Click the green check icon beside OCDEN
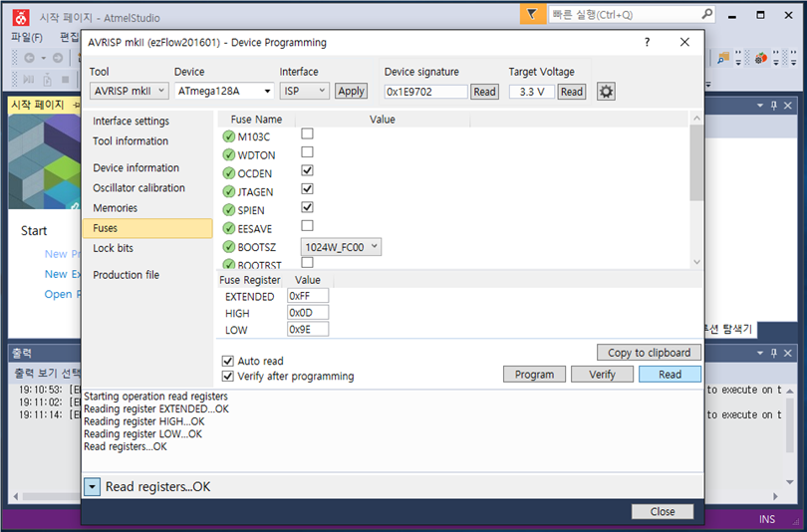The width and height of the screenshot is (807, 532). pyautogui.click(x=228, y=173)
